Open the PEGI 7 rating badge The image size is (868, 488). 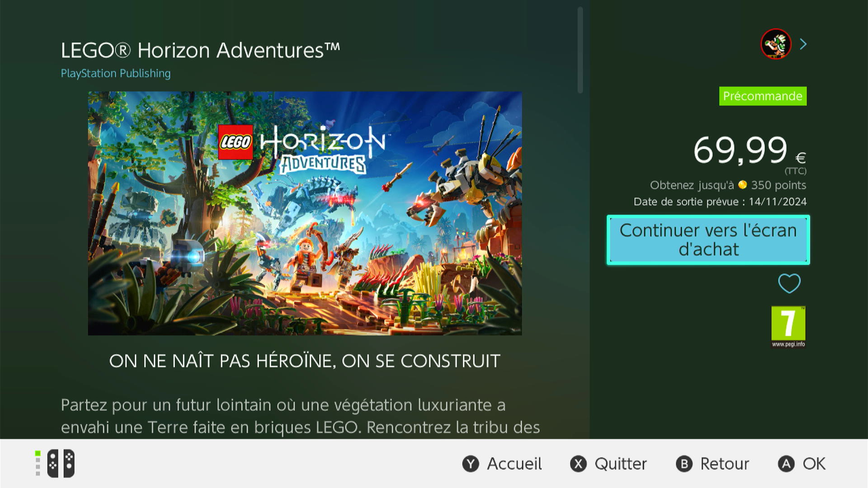(788, 327)
